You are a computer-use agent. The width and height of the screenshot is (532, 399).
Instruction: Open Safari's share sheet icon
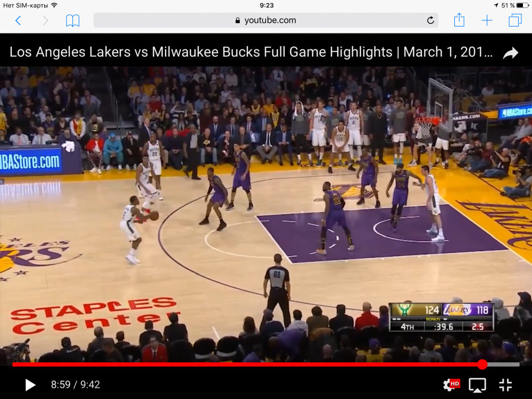[x=459, y=20]
